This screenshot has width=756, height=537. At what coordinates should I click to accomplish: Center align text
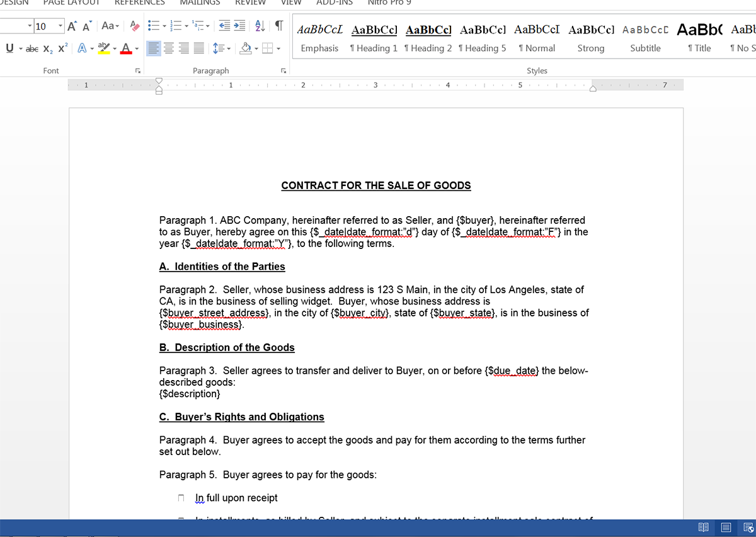(x=168, y=48)
